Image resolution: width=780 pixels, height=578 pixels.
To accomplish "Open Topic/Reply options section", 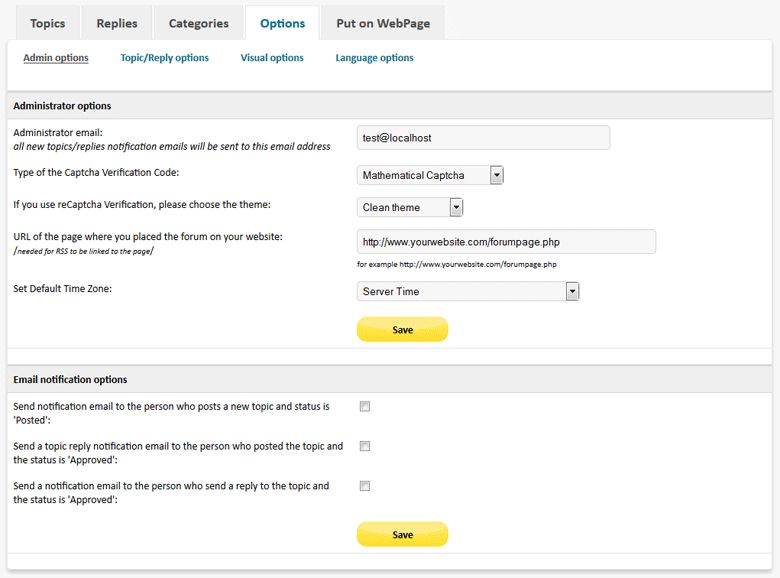I will point(164,58).
